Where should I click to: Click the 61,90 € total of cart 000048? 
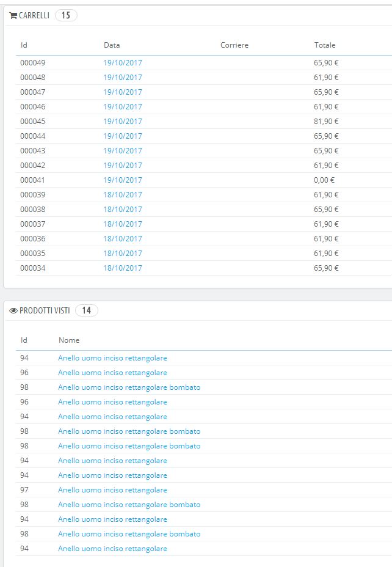[326, 78]
